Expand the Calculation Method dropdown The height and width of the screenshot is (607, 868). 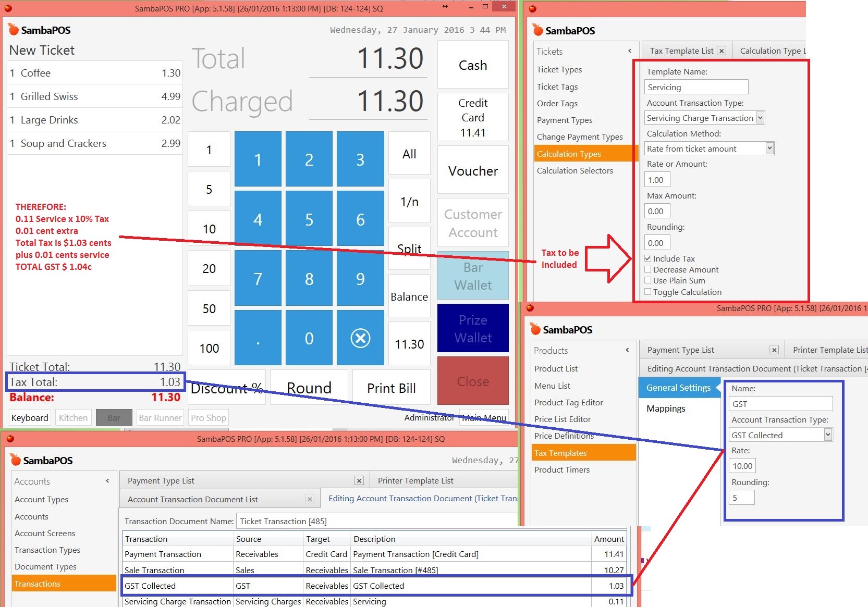point(769,148)
